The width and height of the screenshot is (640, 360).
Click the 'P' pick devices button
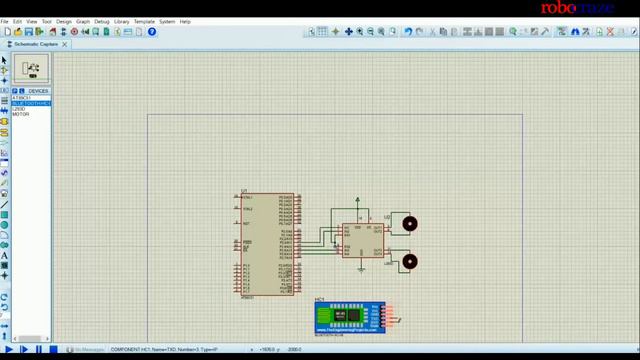click(15, 91)
